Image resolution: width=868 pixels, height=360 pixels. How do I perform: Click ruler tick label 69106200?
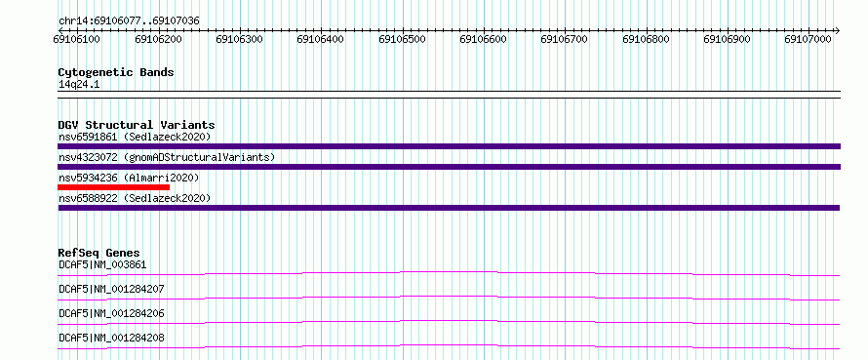tap(158, 39)
